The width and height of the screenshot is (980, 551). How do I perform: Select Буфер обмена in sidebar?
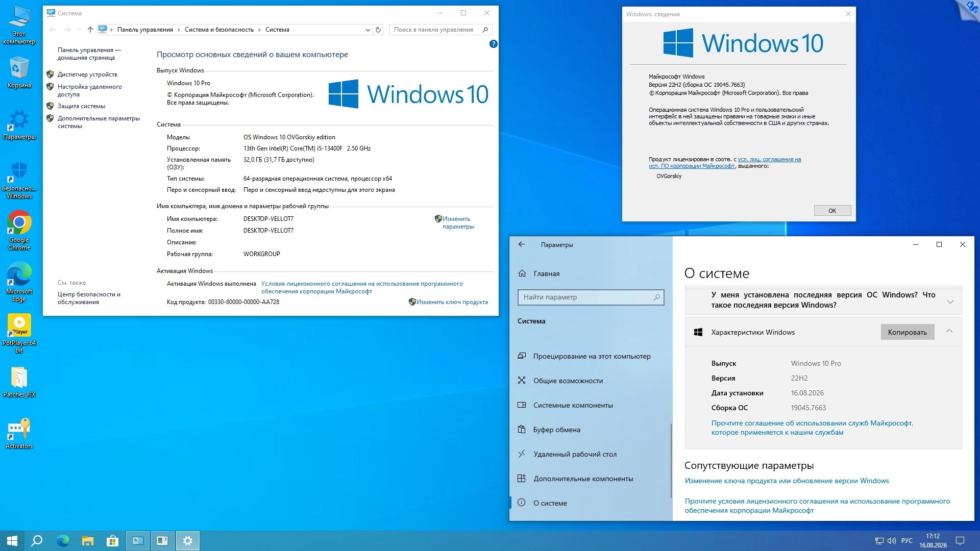point(591,430)
